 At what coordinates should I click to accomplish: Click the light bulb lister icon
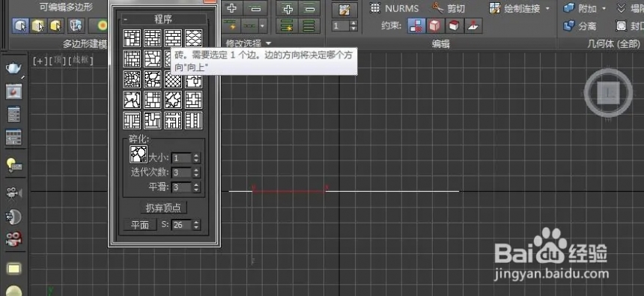(x=14, y=164)
